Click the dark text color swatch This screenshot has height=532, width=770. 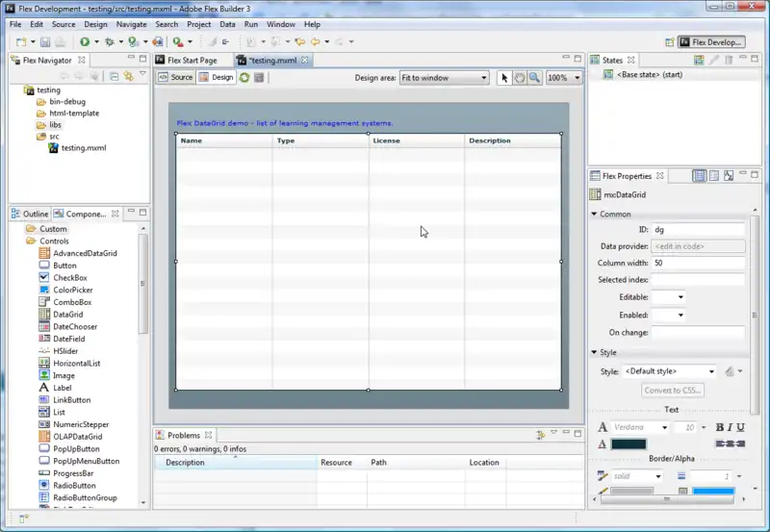pyautogui.click(x=629, y=444)
